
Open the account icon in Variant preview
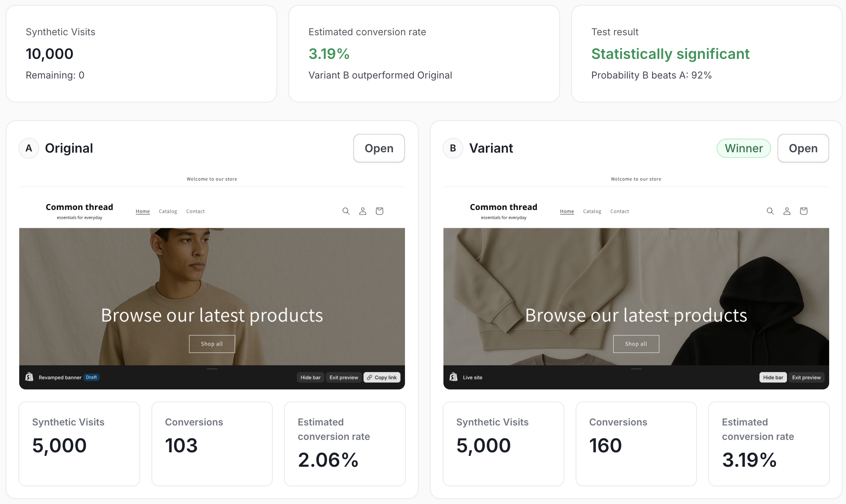[x=787, y=211]
